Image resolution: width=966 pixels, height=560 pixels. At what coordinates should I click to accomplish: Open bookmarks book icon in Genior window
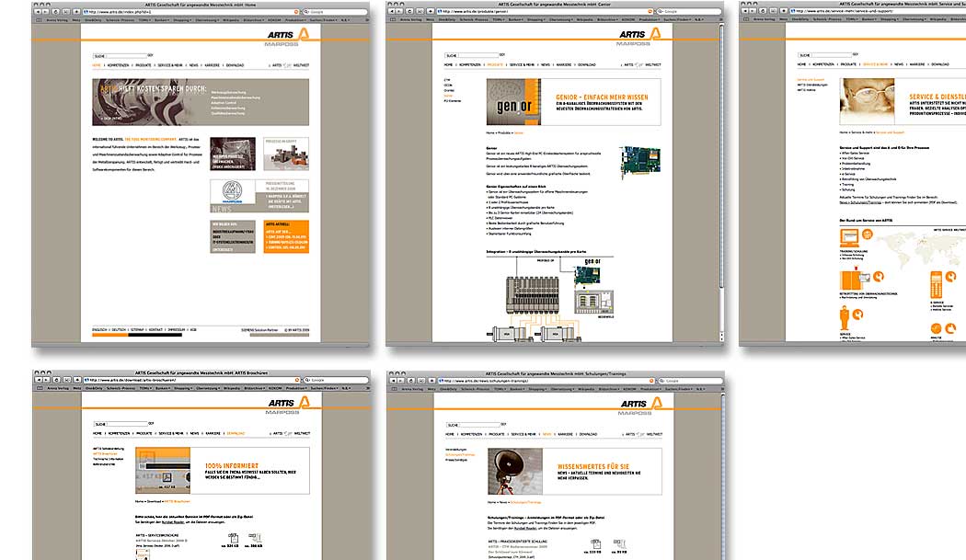(392, 18)
